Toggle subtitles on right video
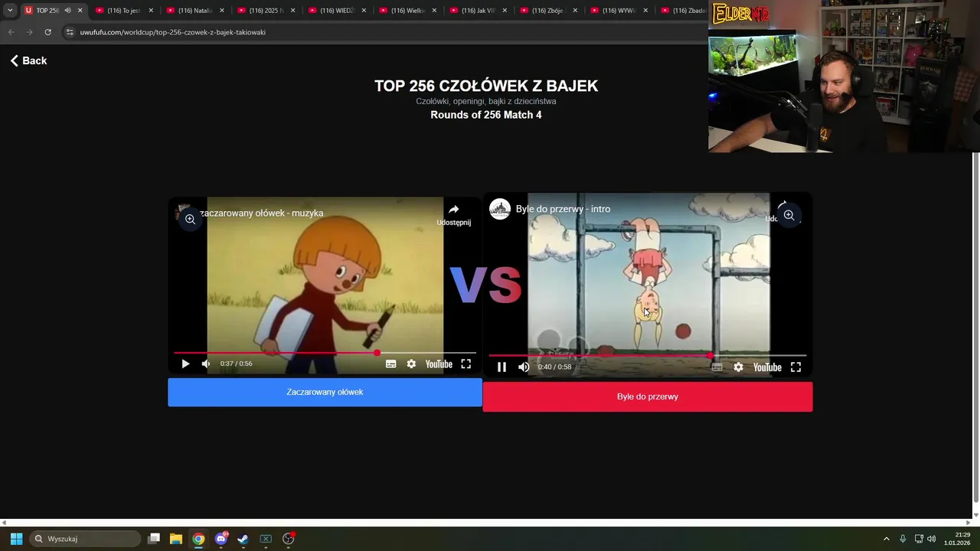Image resolution: width=980 pixels, height=551 pixels. coord(717,367)
